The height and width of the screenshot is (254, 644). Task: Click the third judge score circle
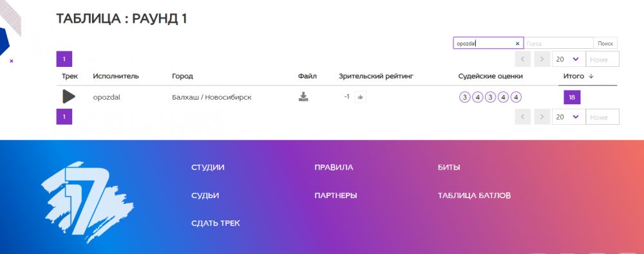pyautogui.click(x=490, y=97)
